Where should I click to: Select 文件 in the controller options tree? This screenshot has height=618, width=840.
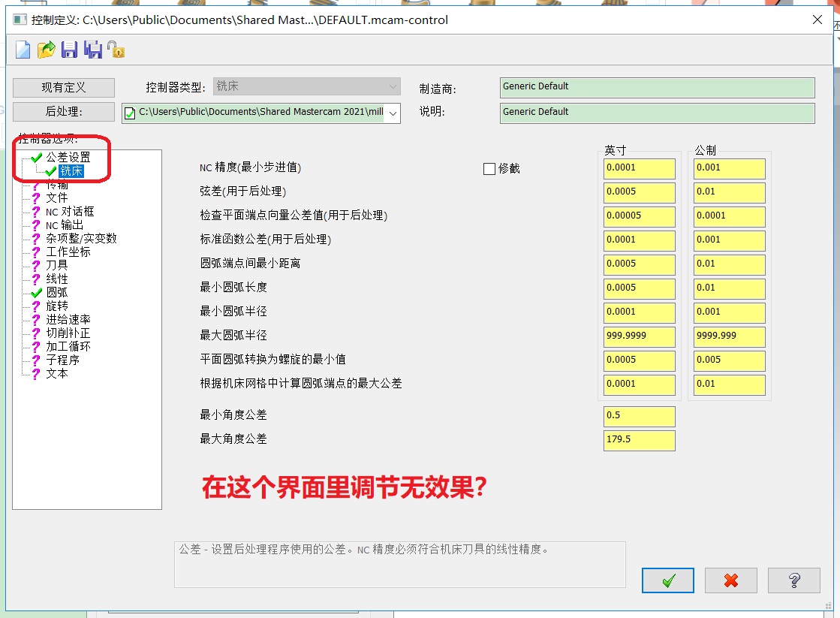57,197
